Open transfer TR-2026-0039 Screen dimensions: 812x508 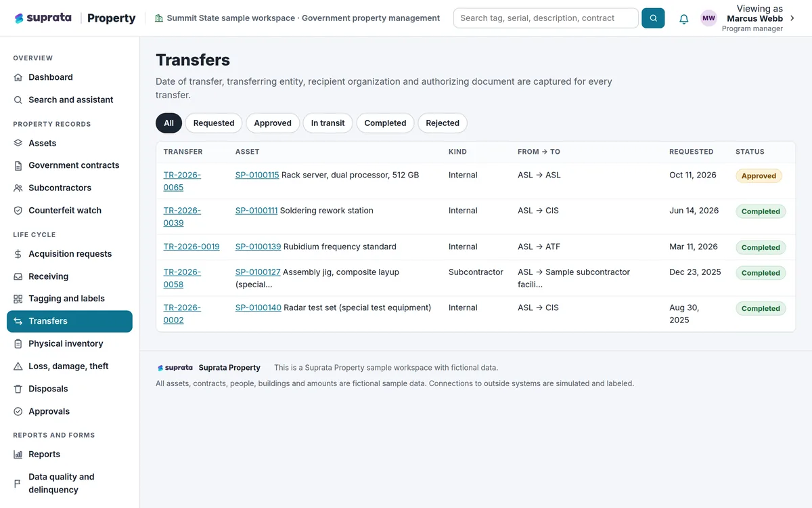[x=182, y=217]
